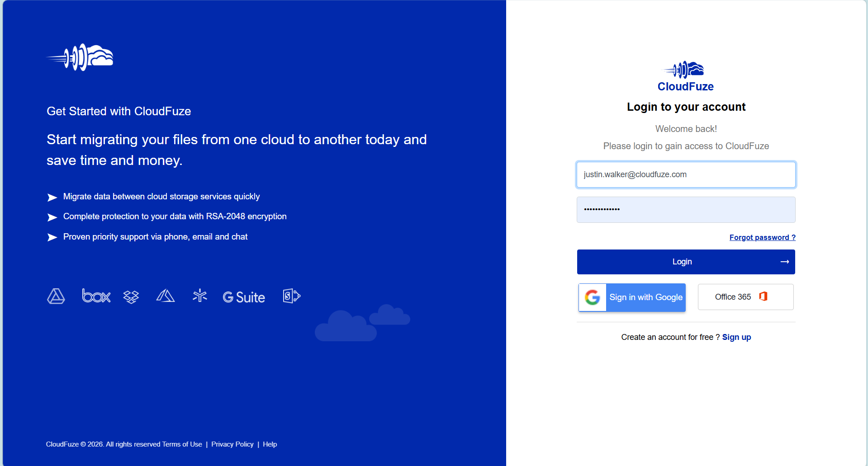Screen dimensions: 868x466
Task: Open Help link in footer
Action: (270, 444)
